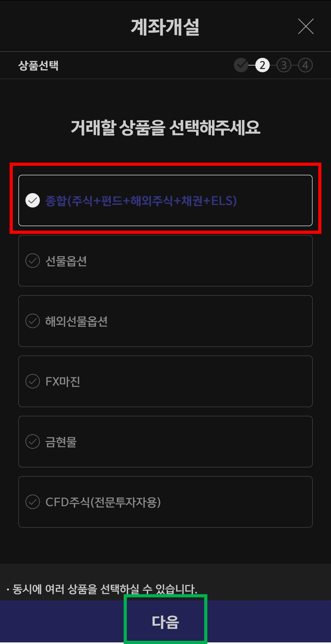Pick the FX마진 product row
Viewport: 331px width, 644px height.
click(166, 381)
